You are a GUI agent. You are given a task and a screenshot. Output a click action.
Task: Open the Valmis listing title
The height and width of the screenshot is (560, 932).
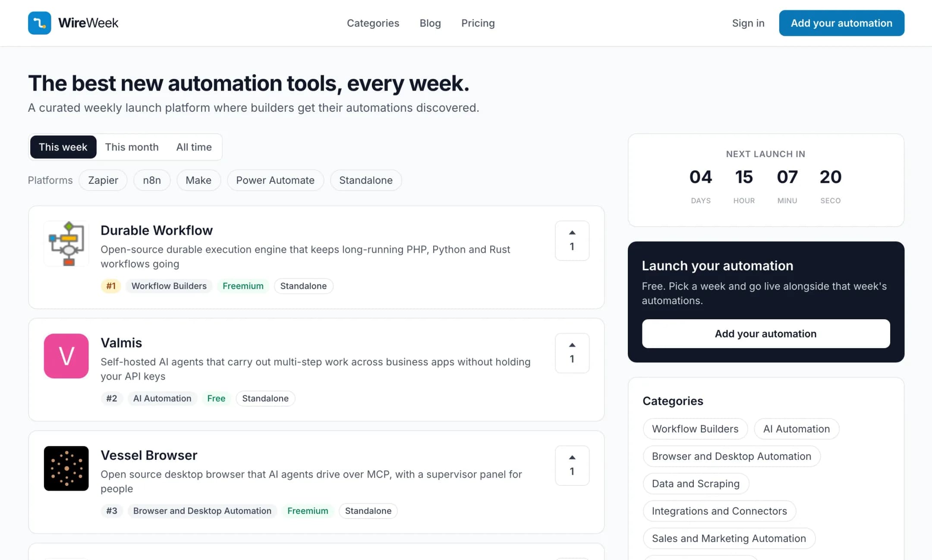(x=121, y=343)
